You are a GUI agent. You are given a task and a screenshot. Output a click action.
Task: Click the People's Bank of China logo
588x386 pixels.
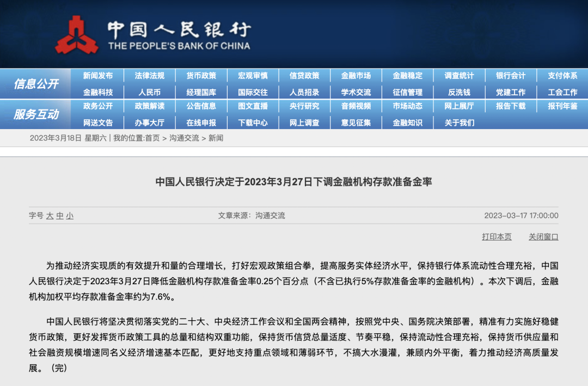77,35
